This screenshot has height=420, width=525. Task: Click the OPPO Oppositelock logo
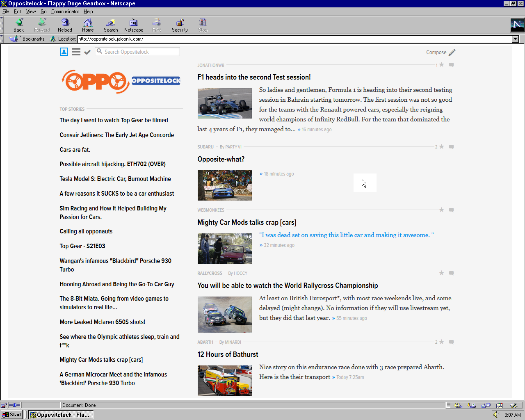pyautogui.click(x=121, y=81)
